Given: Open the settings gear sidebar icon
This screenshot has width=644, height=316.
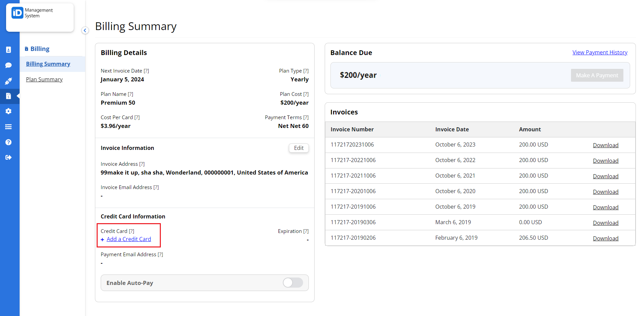Looking at the screenshot, I should (8, 111).
